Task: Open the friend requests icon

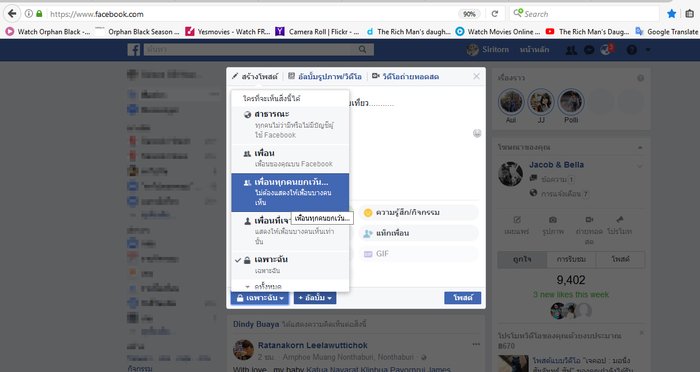Action: coord(571,50)
